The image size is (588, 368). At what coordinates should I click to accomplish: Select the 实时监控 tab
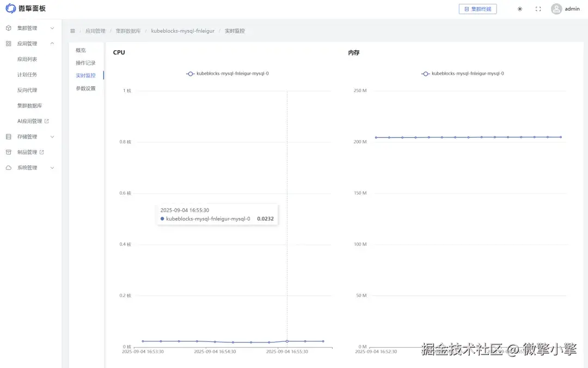coord(85,75)
